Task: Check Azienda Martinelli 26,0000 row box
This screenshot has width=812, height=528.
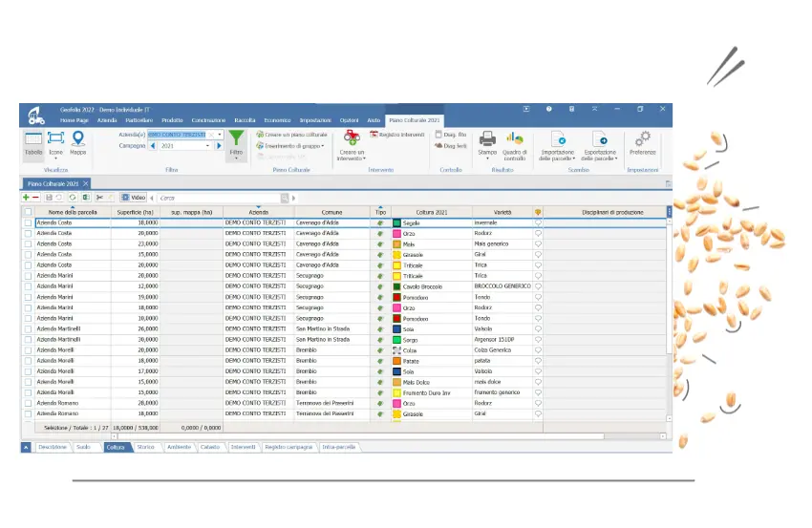Action: coord(28,328)
